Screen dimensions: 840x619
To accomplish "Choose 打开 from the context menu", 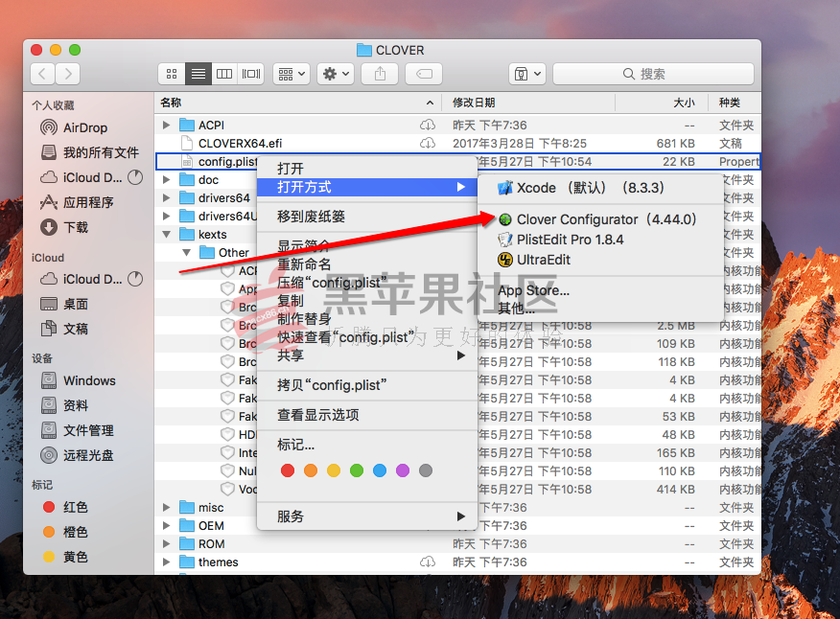I will 367,169.
